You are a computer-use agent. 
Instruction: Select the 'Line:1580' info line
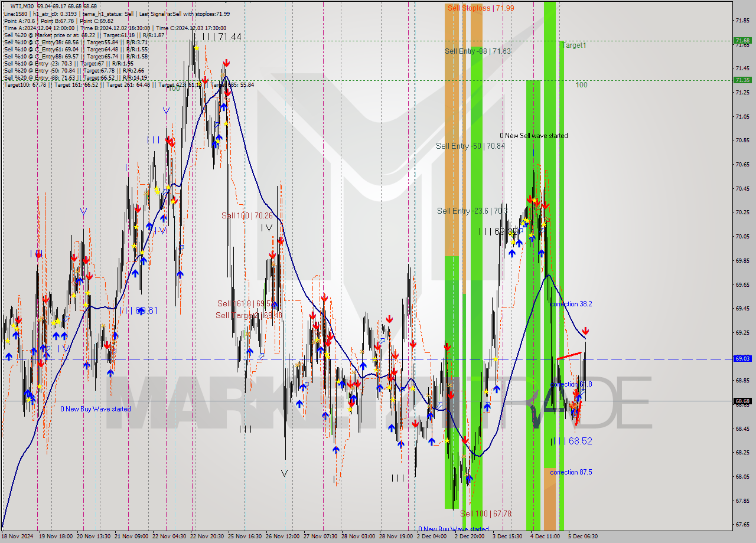[117, 14]
